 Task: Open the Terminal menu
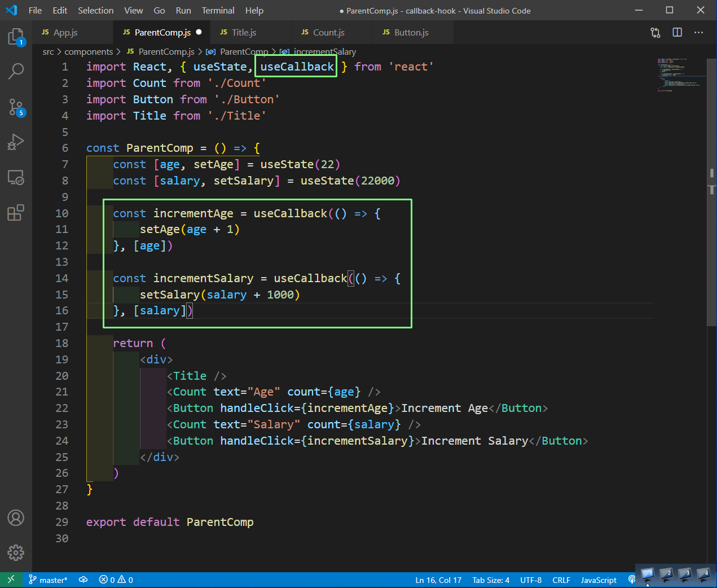click(x=218, y=10)
